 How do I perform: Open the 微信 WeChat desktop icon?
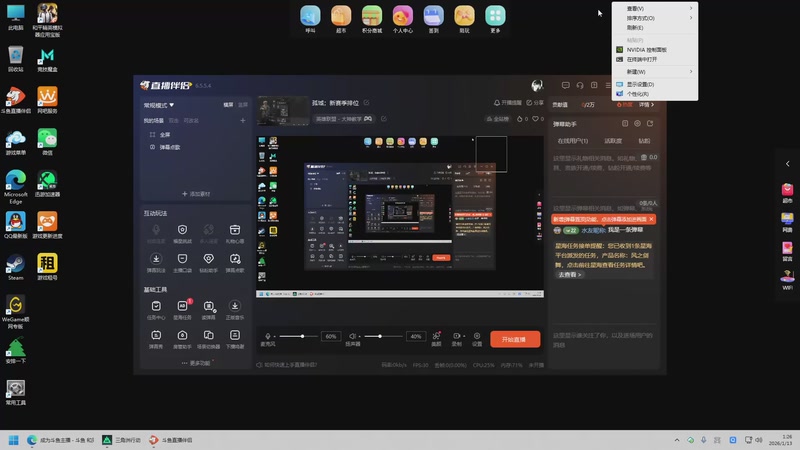click(x=47, y=142)
